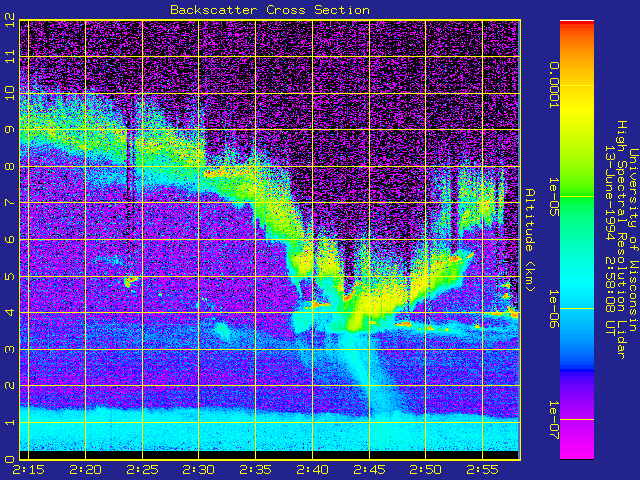
Task: Click altitude axis label 12
Action: [x=10, y=20]
